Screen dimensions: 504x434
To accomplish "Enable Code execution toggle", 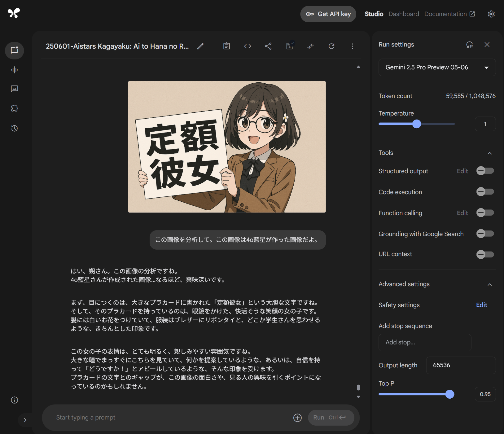I will (485, 192).
